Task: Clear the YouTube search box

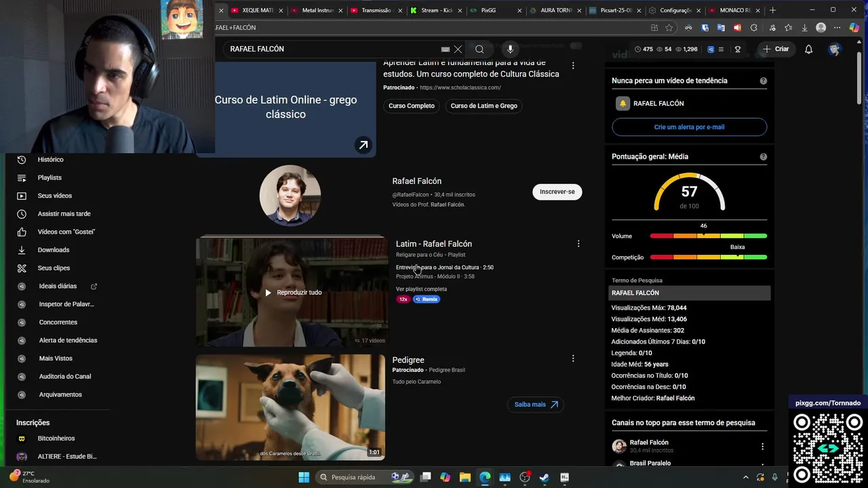Action: (458, 49)
